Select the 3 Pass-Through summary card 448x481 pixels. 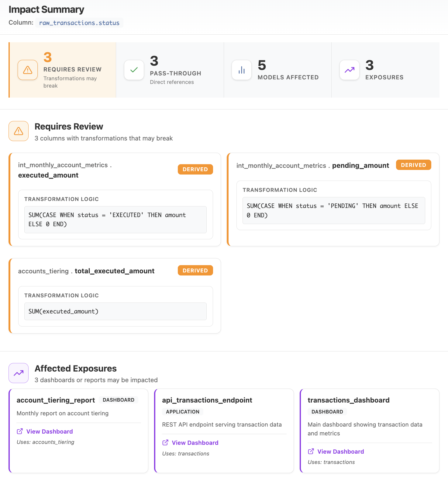170,70
